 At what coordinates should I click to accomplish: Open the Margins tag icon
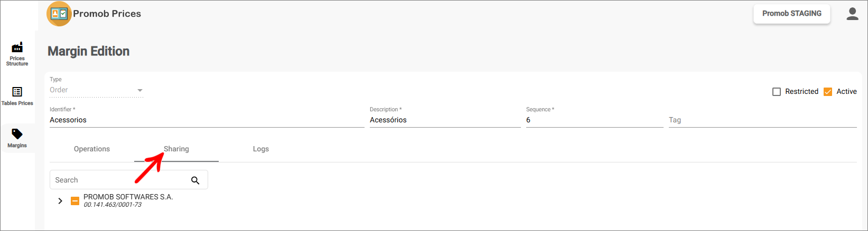[17, 134]
